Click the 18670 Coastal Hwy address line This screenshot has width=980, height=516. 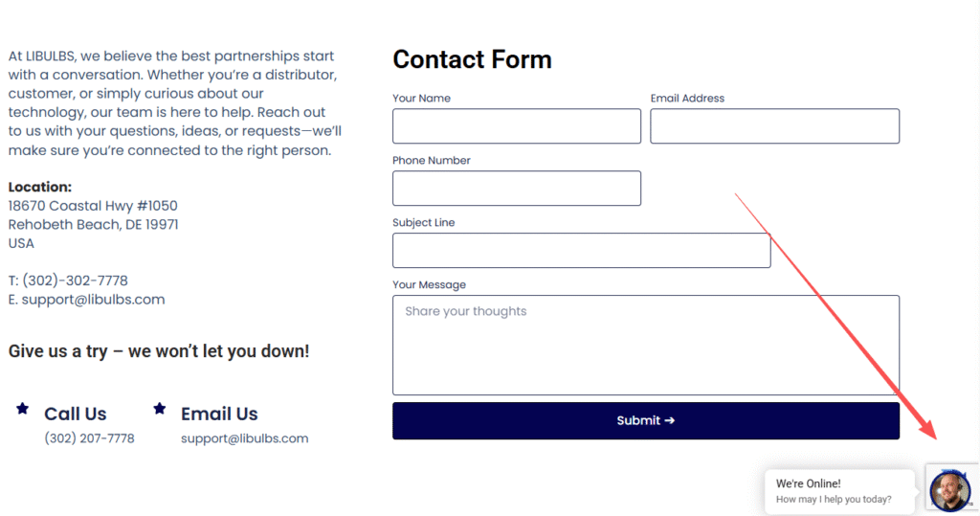pos(93,206)
